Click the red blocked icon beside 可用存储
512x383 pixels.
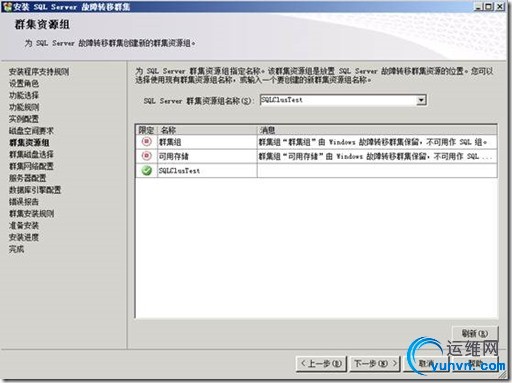[146, 156]
